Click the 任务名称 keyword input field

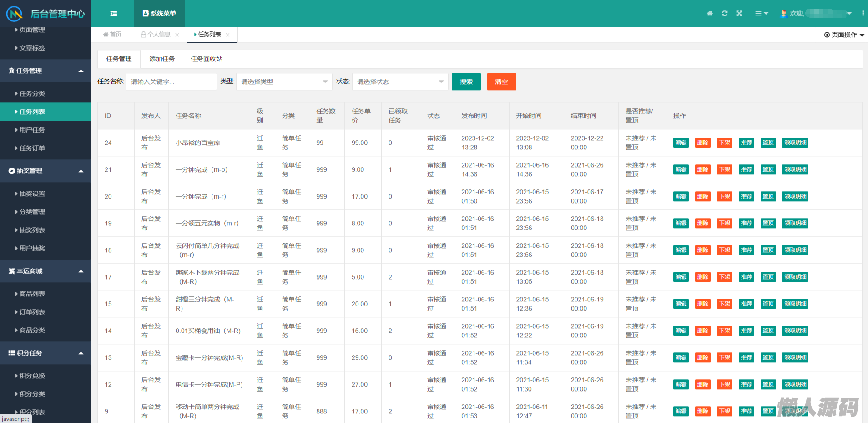click(x=171, y=82)
